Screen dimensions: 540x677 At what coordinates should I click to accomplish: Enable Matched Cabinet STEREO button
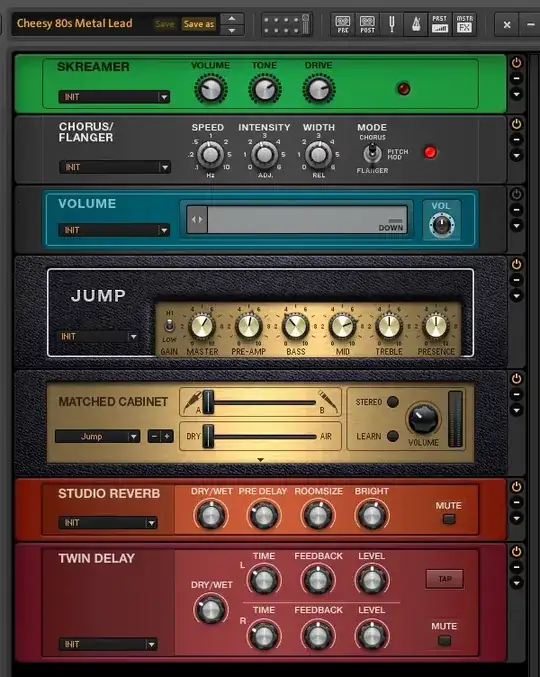(393, 402)
